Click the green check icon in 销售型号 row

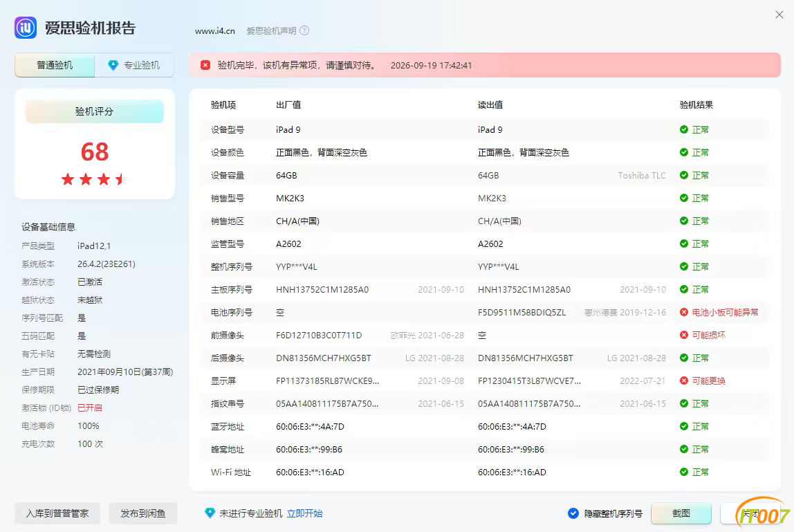pyautogui.click(x=683, y=198)
